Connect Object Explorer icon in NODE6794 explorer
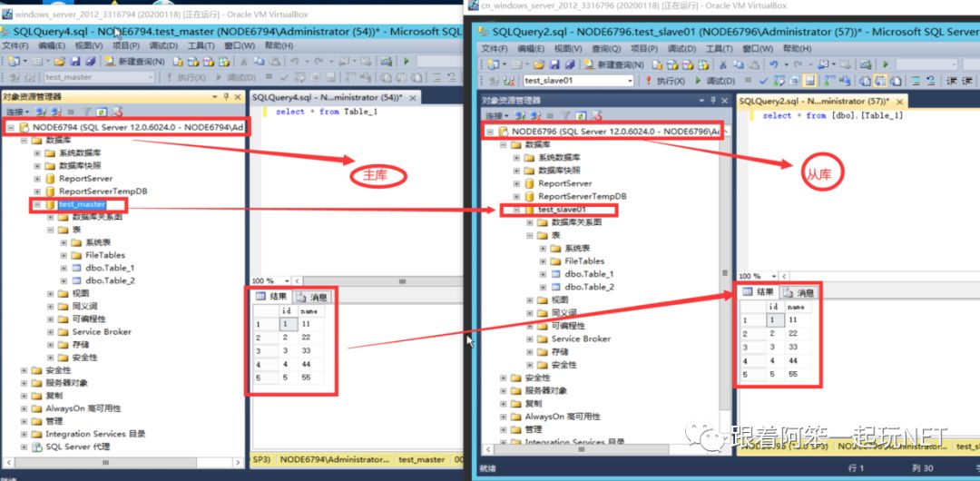The height and width of the screenshot is (481, 980). tap(41, 112)
